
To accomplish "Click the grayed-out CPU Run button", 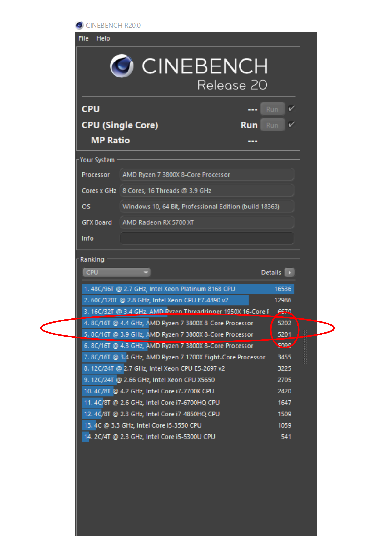I will click(273, 109).
